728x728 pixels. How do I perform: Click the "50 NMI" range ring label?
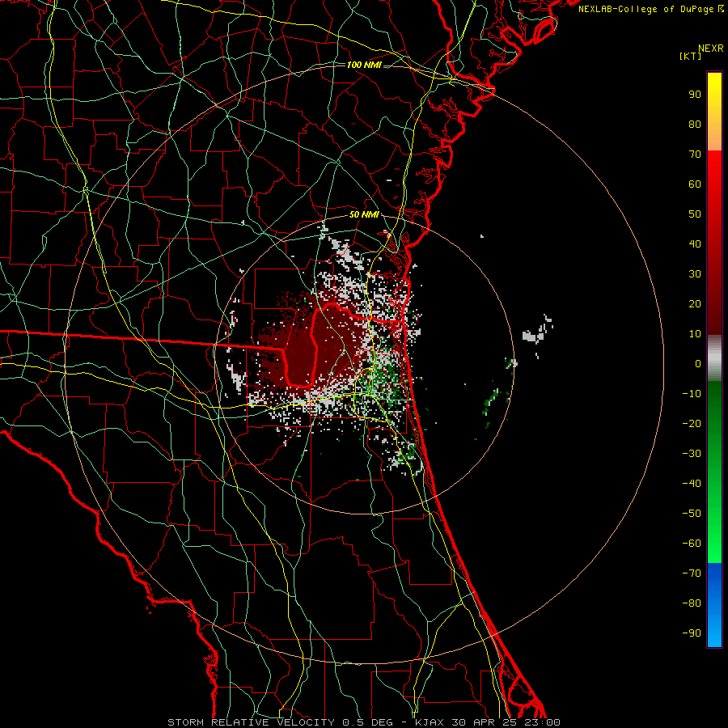coord(364,214)
